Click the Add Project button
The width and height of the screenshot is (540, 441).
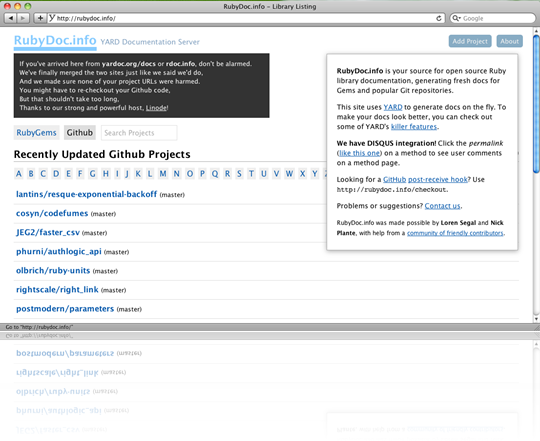470,41
